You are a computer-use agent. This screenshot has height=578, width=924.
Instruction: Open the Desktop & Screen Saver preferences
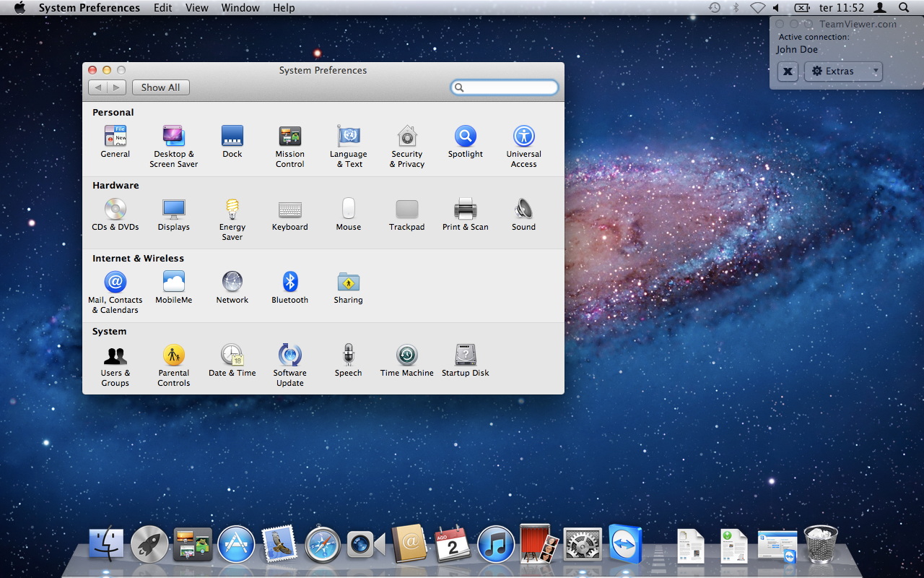(173, 137)
